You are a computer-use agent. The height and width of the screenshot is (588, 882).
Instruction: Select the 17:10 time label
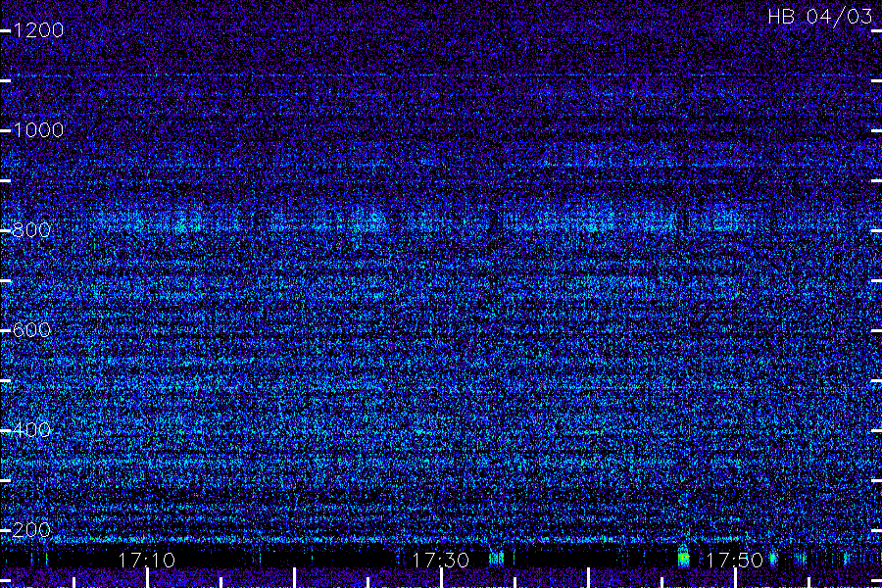tap(146, 561)
